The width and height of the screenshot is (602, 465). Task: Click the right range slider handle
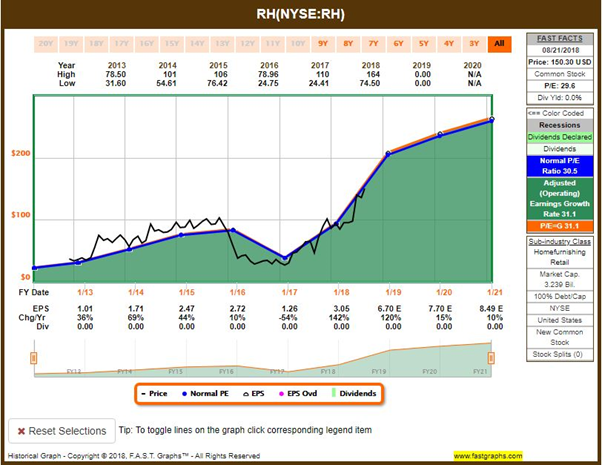point(491,358)
